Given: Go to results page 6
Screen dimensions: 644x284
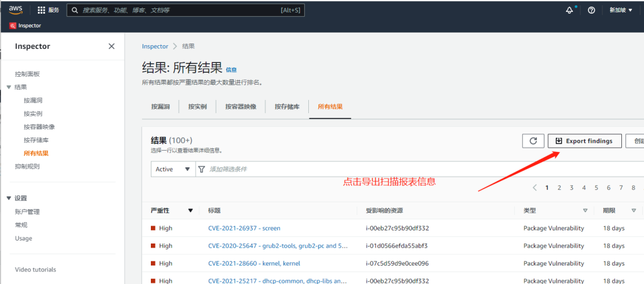Looking at the screenshot, I should 608,188.
